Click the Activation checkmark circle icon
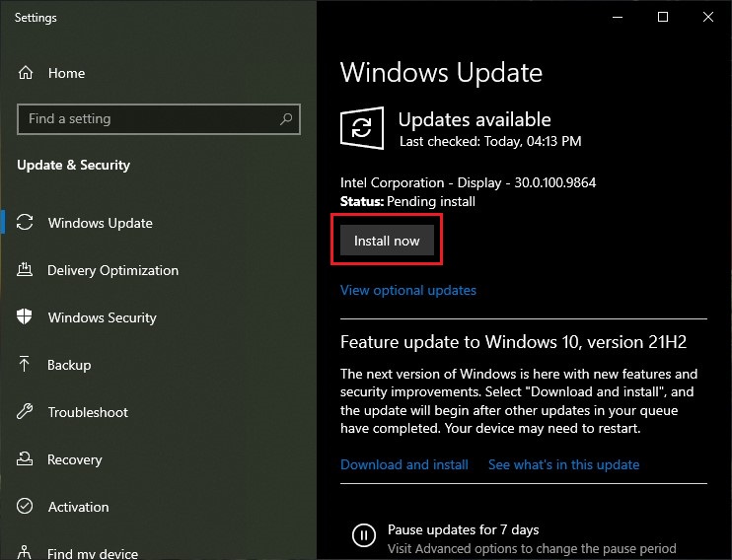This screenshot has width=732, height=560. click(25, 507)
